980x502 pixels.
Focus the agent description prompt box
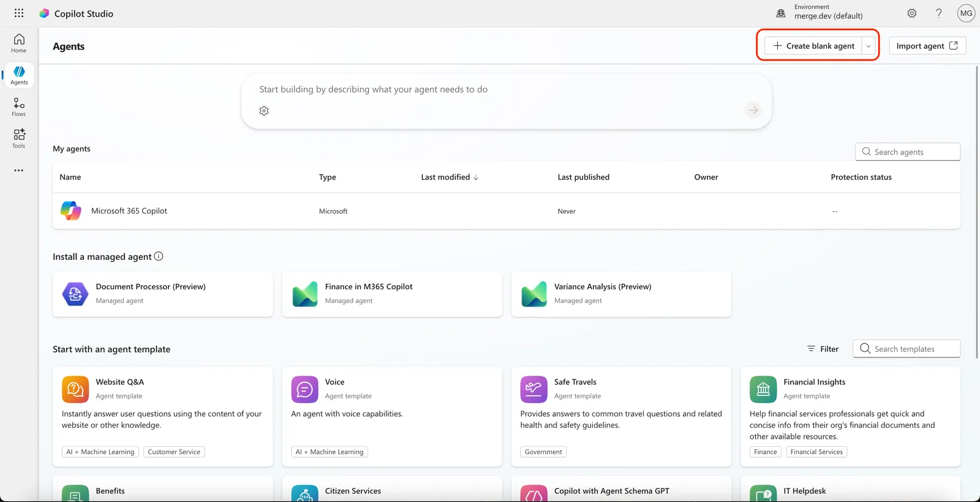coord(507,101)
